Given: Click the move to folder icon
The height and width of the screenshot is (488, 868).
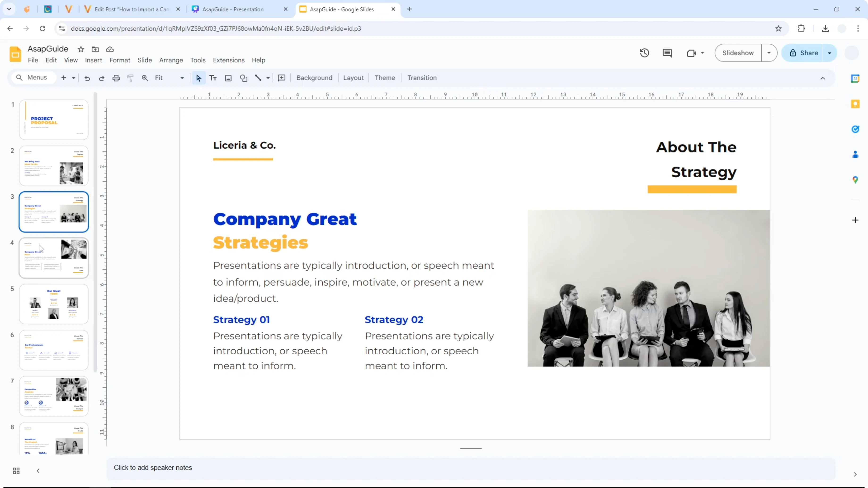Looking at the screenshot, I should click(x=95, y=49).
